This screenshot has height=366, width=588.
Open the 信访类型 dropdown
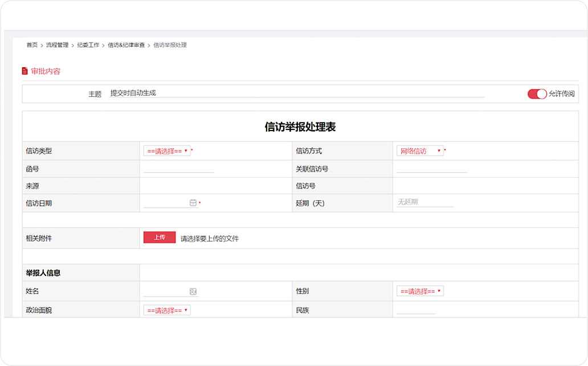[167, 151]
